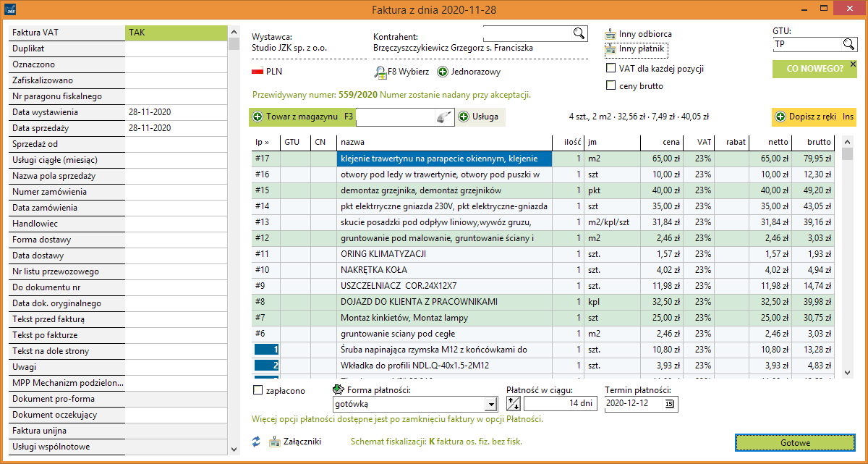Select the Uwagi property row
Screen dimensions: 868x464
(116, 367)
